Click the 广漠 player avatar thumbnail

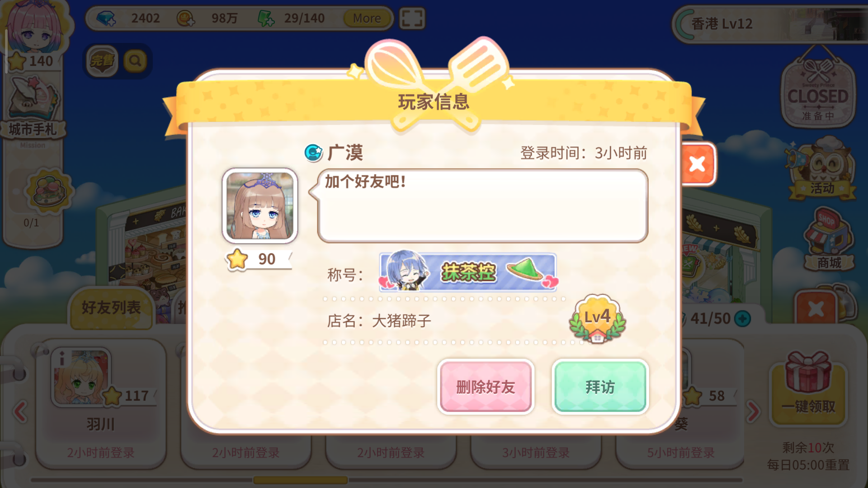pos(259,206)
